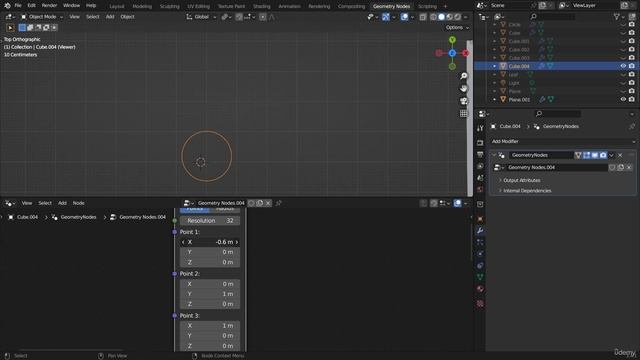Open the viewport View menu
Viewport: 640px width, 360px height.
coord(74,17)
